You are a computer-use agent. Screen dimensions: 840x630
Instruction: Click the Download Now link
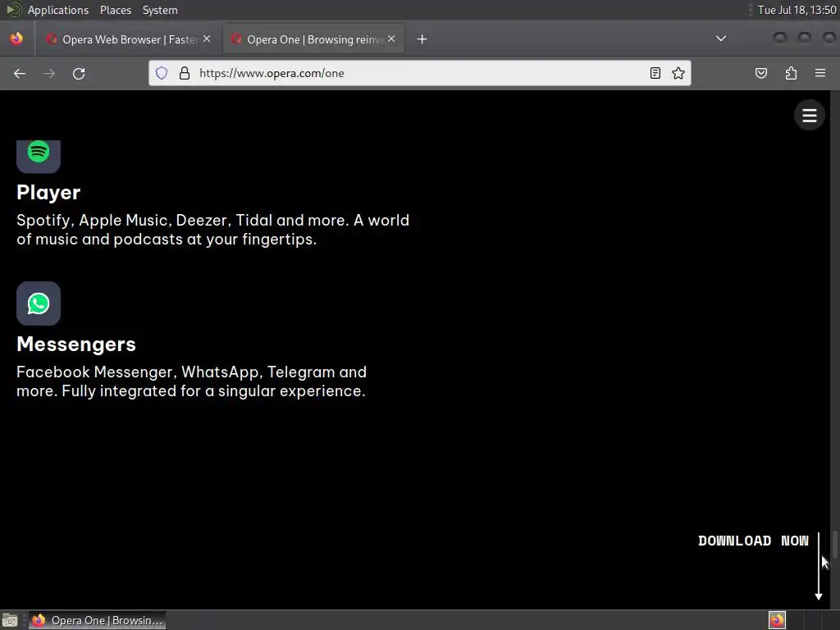point(753,541)
